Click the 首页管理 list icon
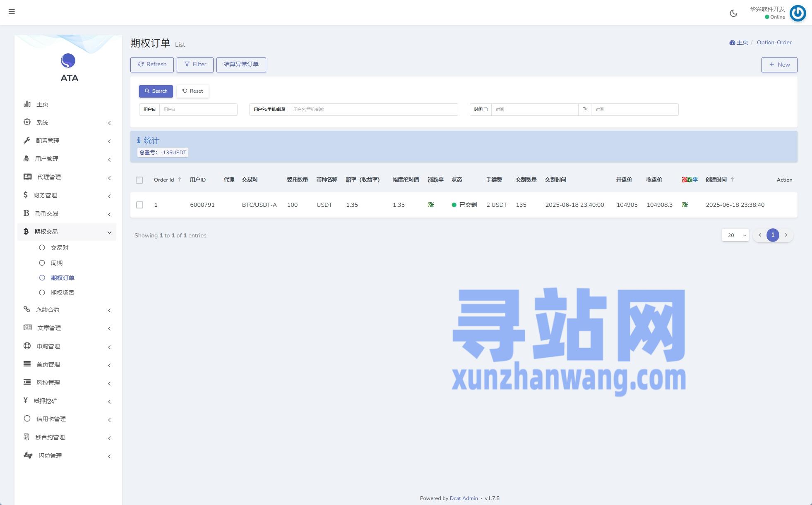 coord(27,364)
